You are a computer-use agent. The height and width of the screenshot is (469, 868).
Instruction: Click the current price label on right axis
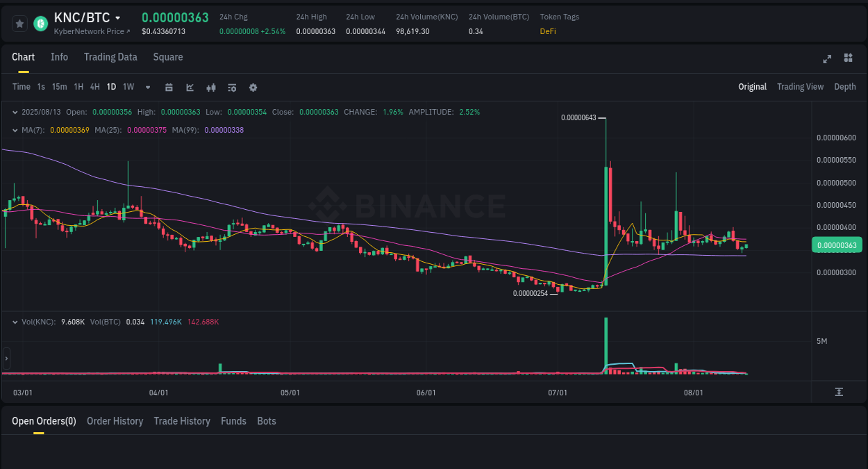pyautogui.click(x=837, y=245)
